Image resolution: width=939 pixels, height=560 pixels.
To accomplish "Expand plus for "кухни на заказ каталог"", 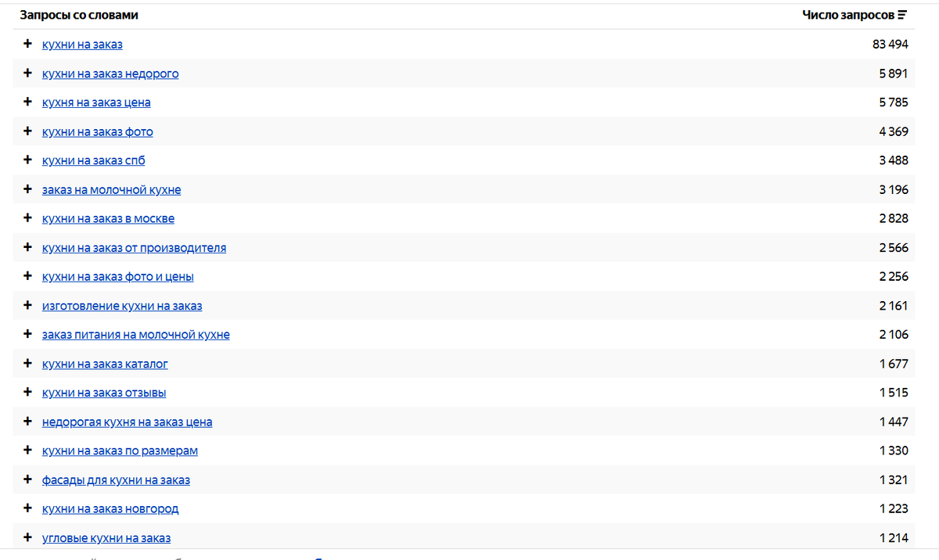I will (27, 364).
